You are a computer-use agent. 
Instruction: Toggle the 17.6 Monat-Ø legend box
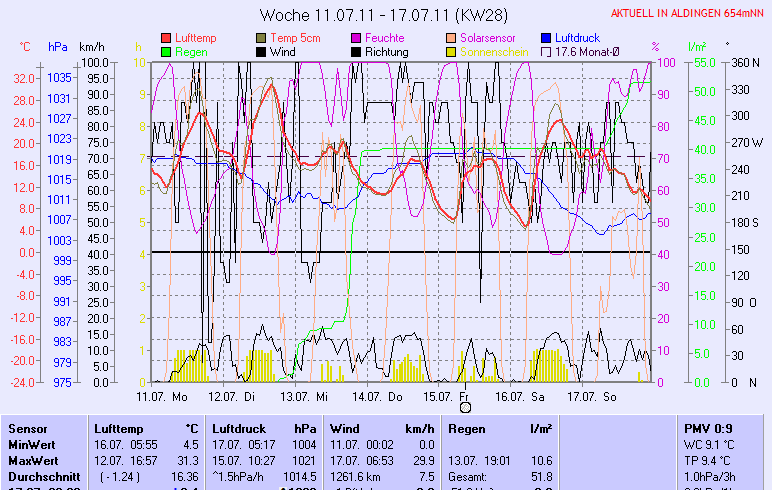pyautogui.click(x=546, y=51)
